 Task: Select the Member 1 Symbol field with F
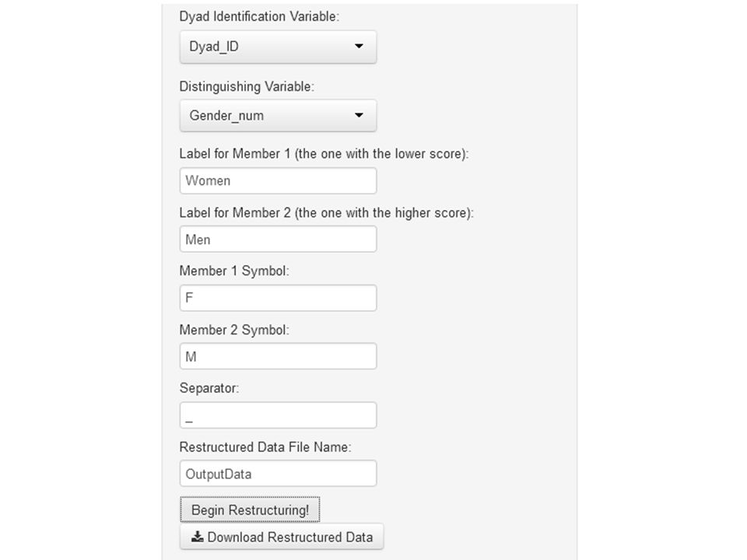279,298
